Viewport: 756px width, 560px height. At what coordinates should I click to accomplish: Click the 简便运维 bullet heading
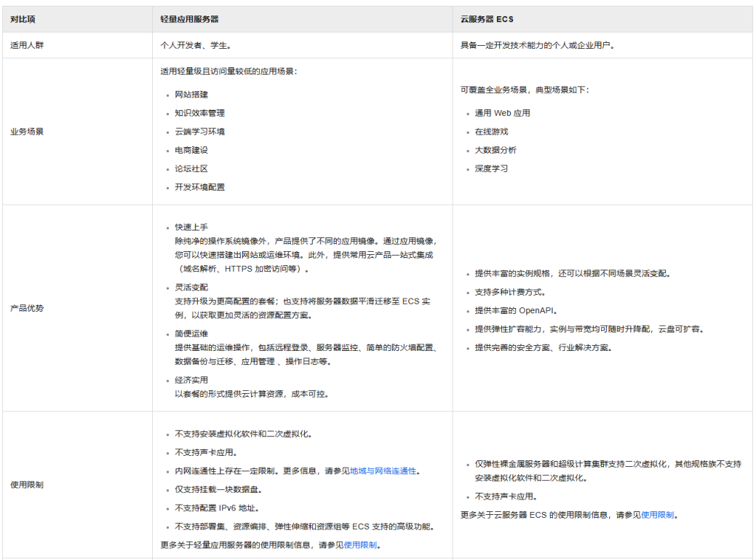(x=191, y=334)
